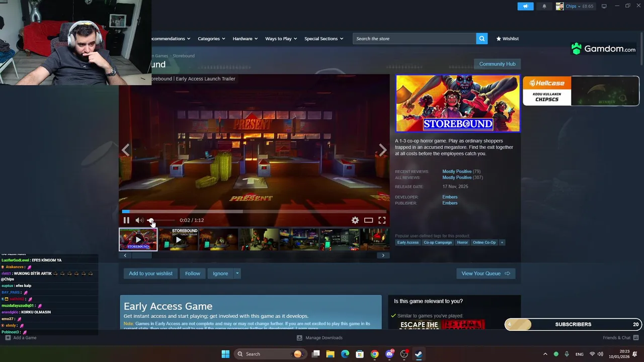Open the video player settings gear
This screenshot has width=644, height=362.
pos(355,220)
